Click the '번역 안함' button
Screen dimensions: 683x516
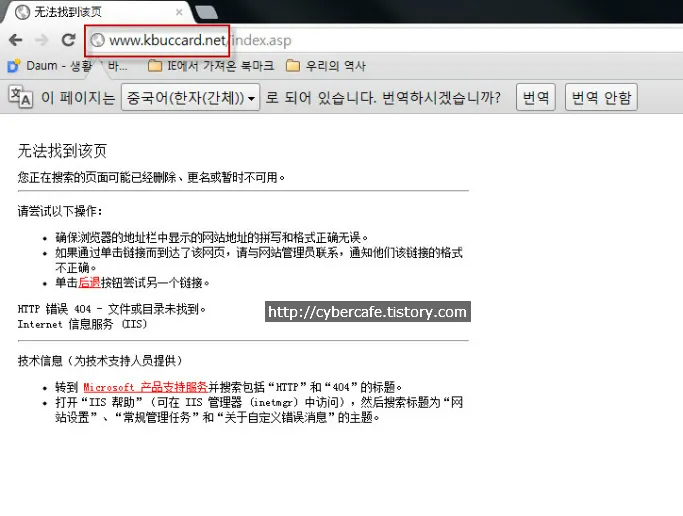point(601,97)
